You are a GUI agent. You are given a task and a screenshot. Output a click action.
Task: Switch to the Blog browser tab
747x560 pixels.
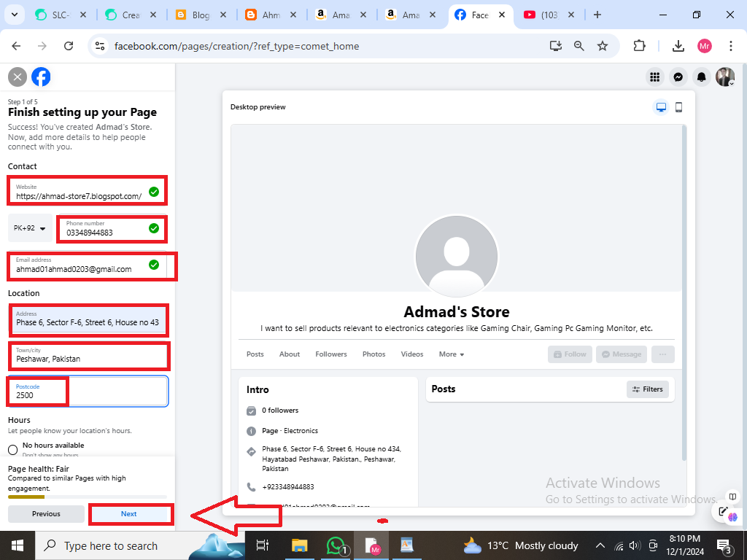(x=201, y=15)
